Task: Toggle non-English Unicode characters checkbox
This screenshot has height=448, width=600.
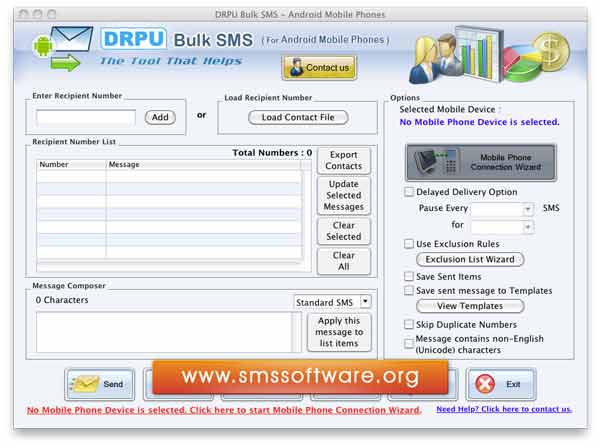Action: tap(409, 344)
